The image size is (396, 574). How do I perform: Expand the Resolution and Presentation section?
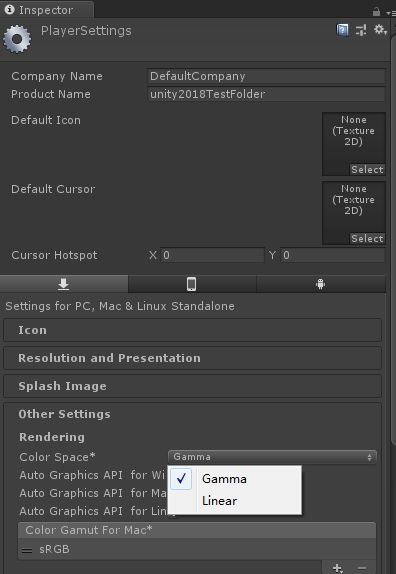tap(193, 358)
